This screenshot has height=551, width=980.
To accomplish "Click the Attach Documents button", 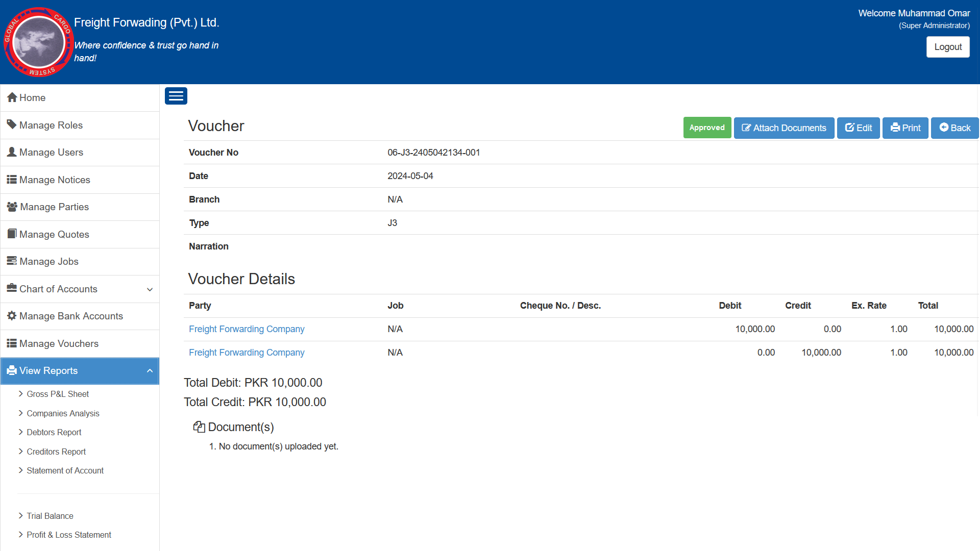I will click(x=784, y=128).
